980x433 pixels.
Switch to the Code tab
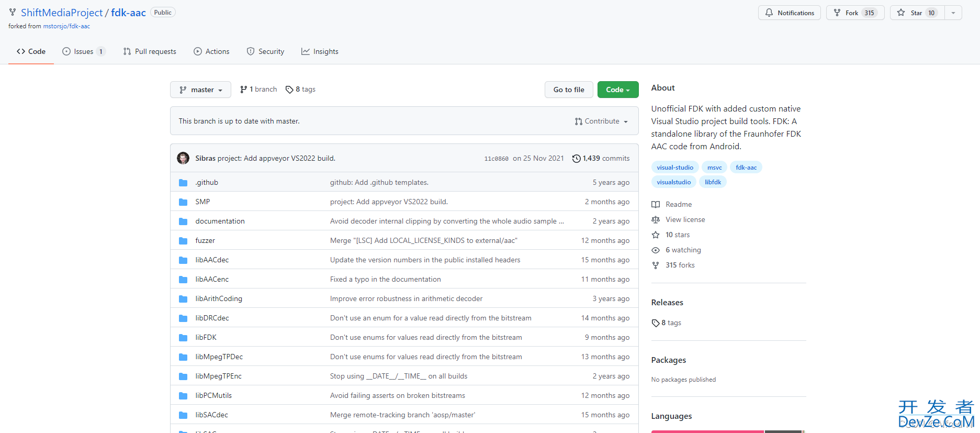[x=31, y=51]
